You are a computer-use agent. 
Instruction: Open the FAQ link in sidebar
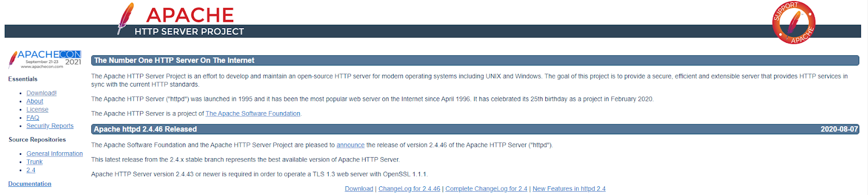pyautogui.click(x=33, y=118)
